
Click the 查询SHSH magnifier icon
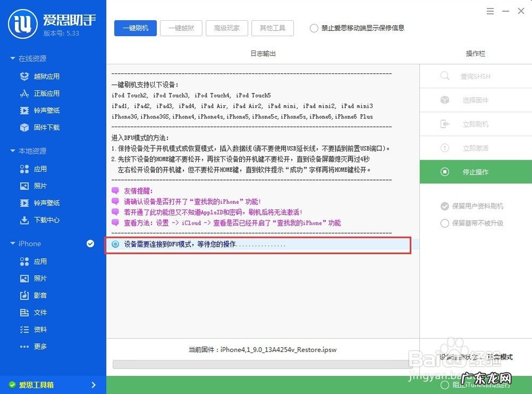tap(445, 76)
